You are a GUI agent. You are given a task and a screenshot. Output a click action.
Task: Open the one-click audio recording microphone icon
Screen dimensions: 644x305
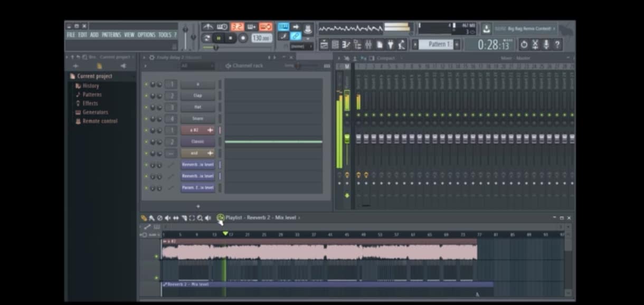[x=546, y=44]
